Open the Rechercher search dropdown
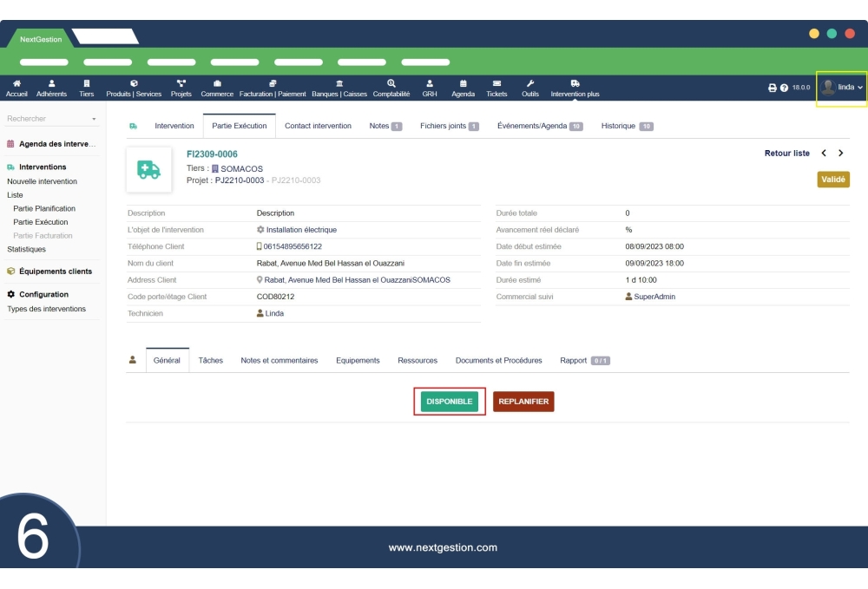 (x=52, y=119)
